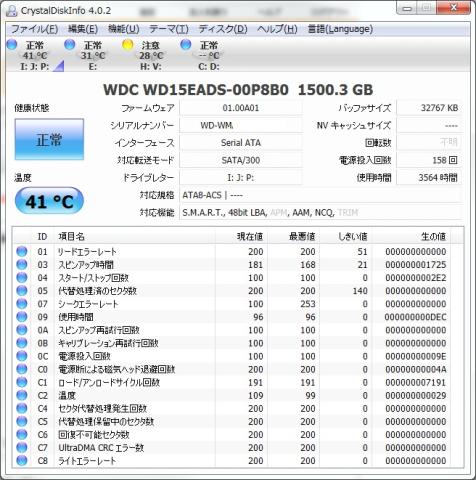Click the status icon of row C7 UltraDMA CRC エラー数
The width and height of the screenshot is (476, 480).
tap(22, 447)
